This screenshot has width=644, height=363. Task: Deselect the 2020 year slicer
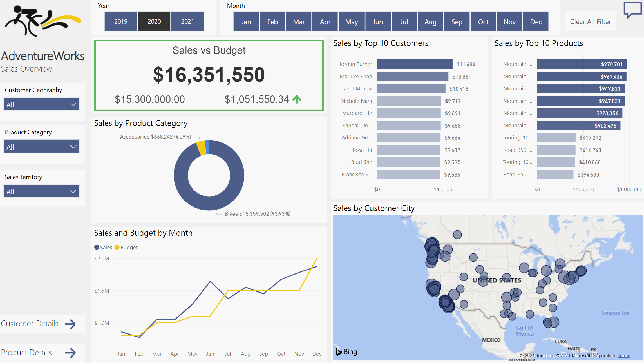pyautogui.click(x=154, y=21)
